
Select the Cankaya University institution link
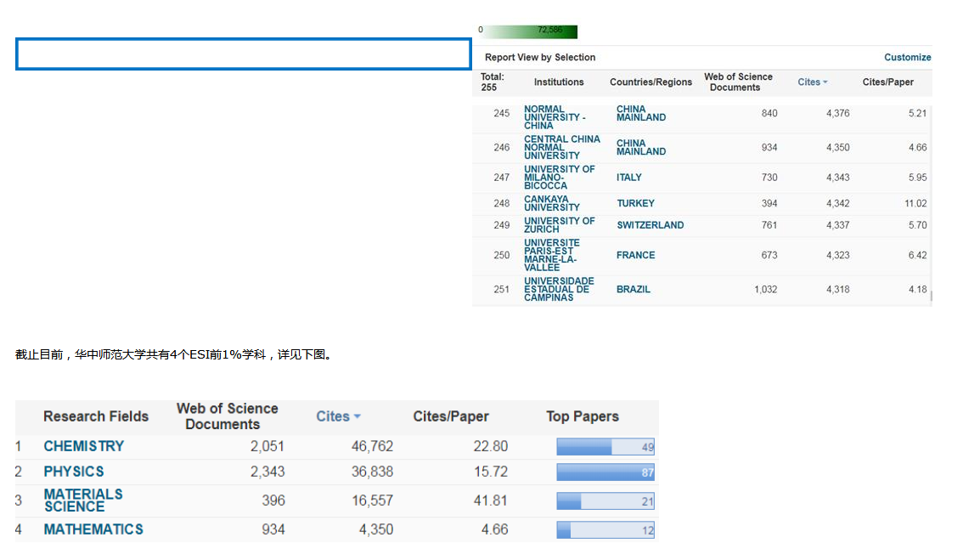pos(551,203)
